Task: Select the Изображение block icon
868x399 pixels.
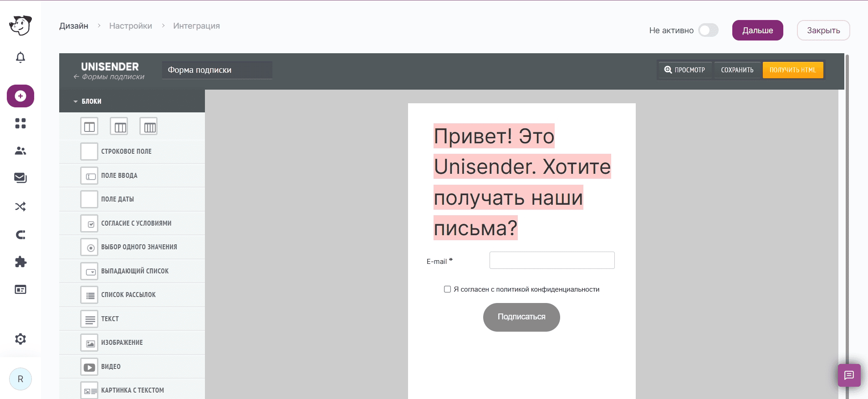Action: click(89, 343)
